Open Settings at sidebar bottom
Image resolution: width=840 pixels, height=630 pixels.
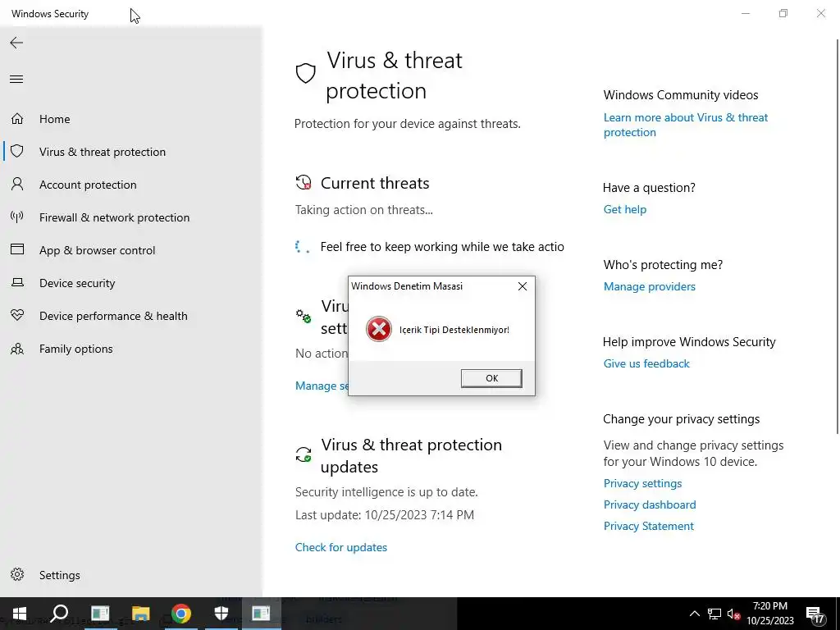click(x=59, y=575)
